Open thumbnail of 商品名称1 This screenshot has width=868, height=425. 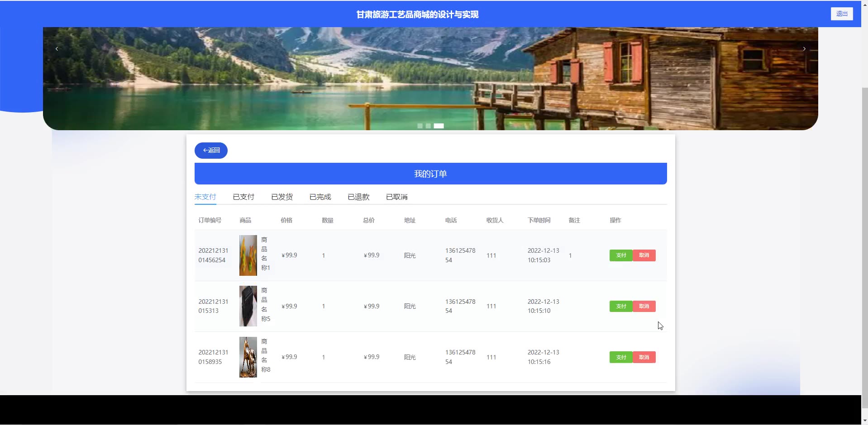[x=248, y=255]
